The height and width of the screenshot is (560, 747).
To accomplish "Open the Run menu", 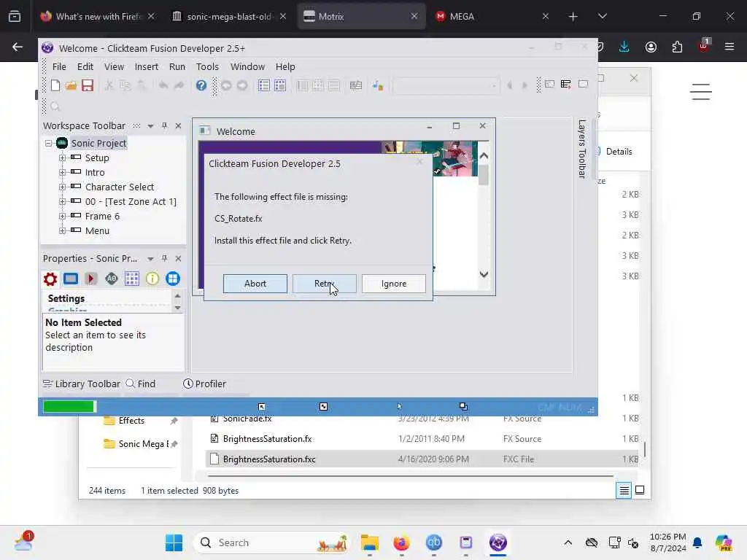I will pyautogui.click(x=177, y=66).
